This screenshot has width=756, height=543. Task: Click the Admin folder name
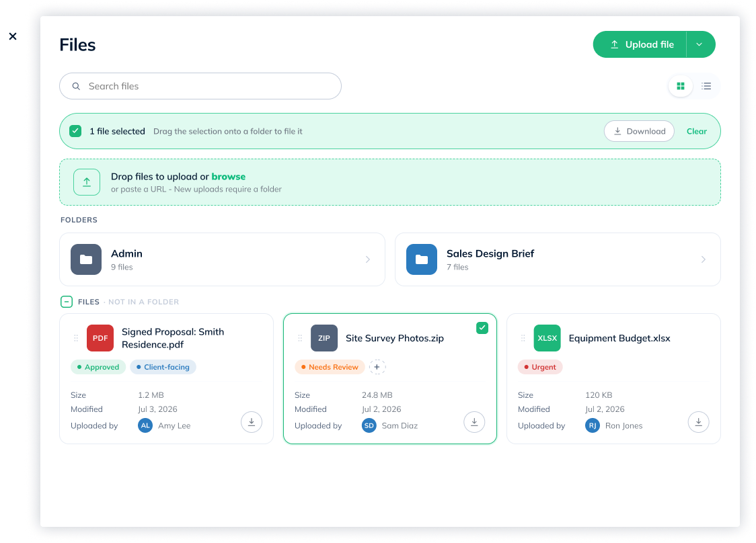click(x=127, y=253)
